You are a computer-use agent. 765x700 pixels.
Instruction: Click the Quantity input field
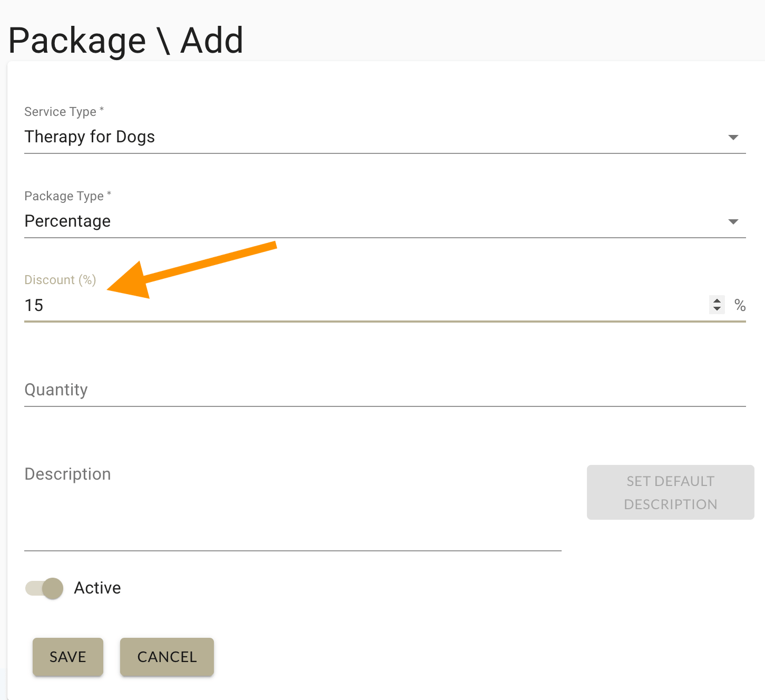211,390
